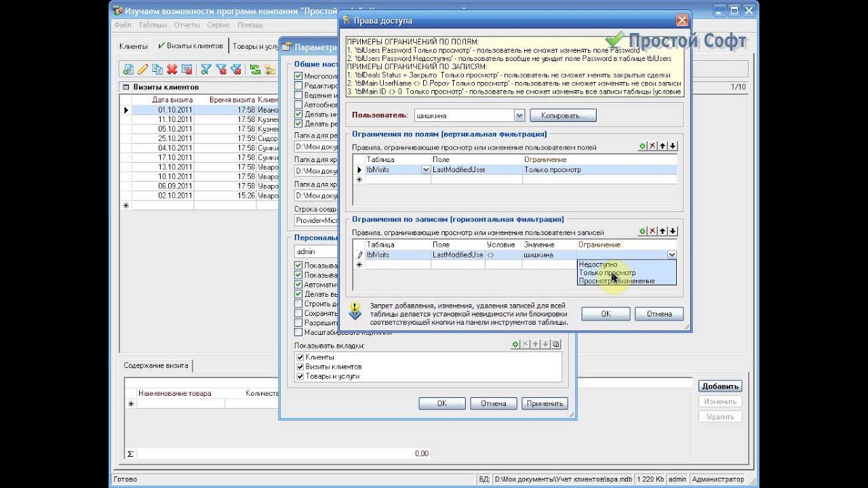Open the Файл menu
The height and width of the screenshot is (488, 868).
[x=123, y=25]
